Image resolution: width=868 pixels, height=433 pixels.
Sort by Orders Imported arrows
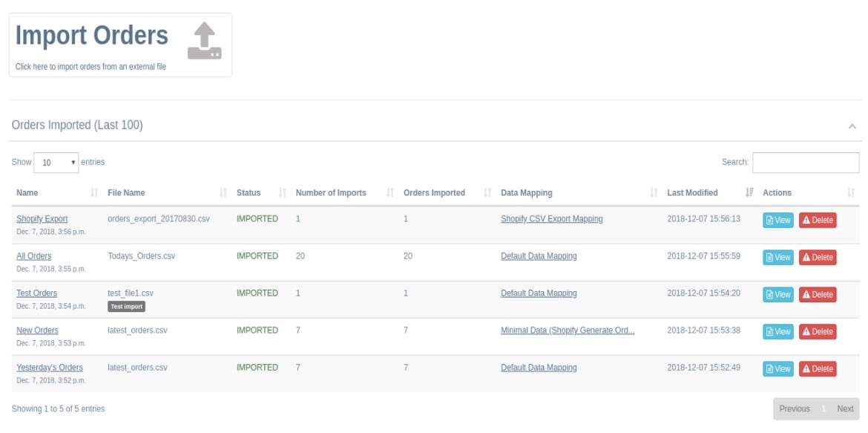pyautogui.click(x=487, y=193)
